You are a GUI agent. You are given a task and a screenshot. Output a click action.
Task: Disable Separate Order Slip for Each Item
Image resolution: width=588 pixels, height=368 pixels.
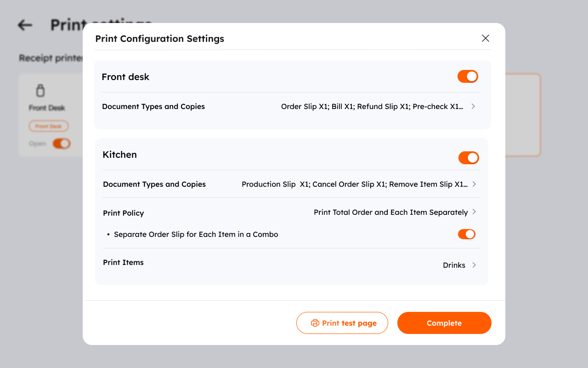click(466, 234)
